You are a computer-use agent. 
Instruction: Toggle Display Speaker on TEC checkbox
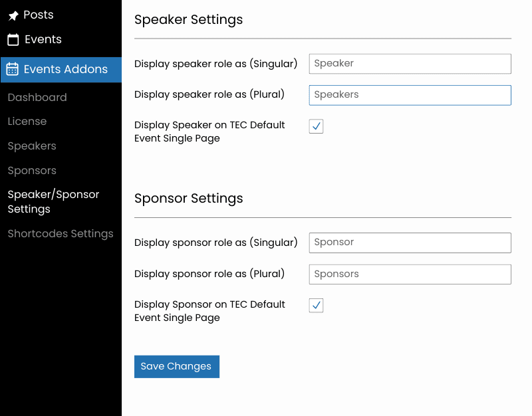tap(316, 126)
